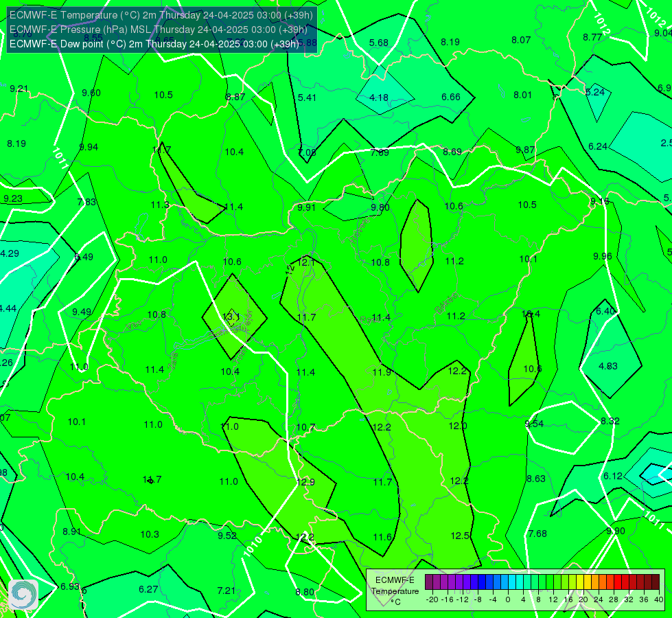Click the 12.5 temperature value
The width and height of the screenshot is (672, 618).
pos(460,536)
